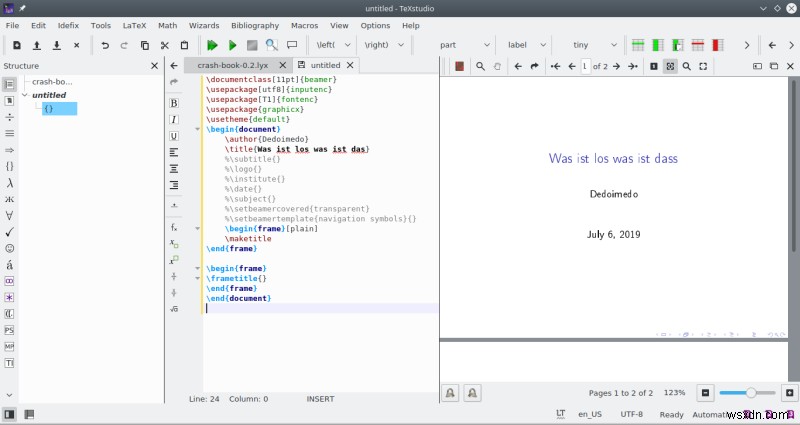Click the magnifier icon in PDF viewer toolbar
The height and width of the screenshot is (425, 800).
click(x=481, y=66)
